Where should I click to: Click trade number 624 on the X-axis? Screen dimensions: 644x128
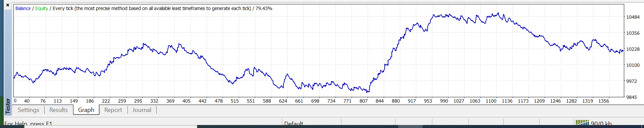pos(283,101)
